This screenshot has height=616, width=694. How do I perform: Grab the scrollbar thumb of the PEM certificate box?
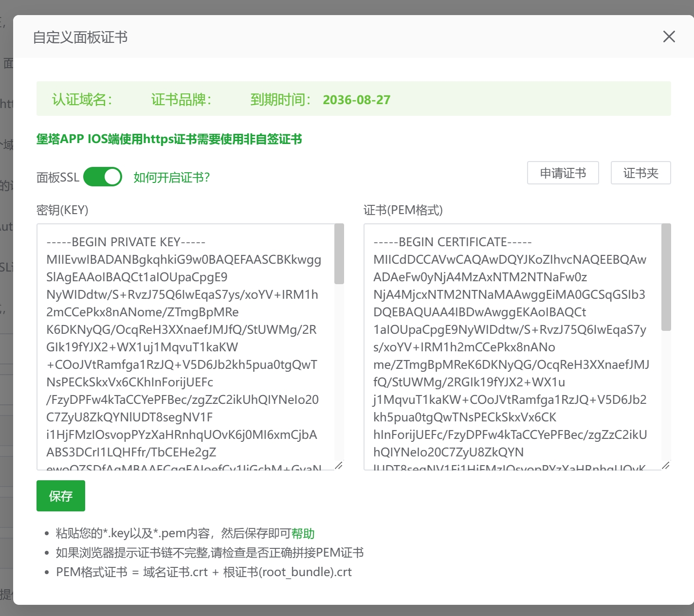tap(666, 277)
